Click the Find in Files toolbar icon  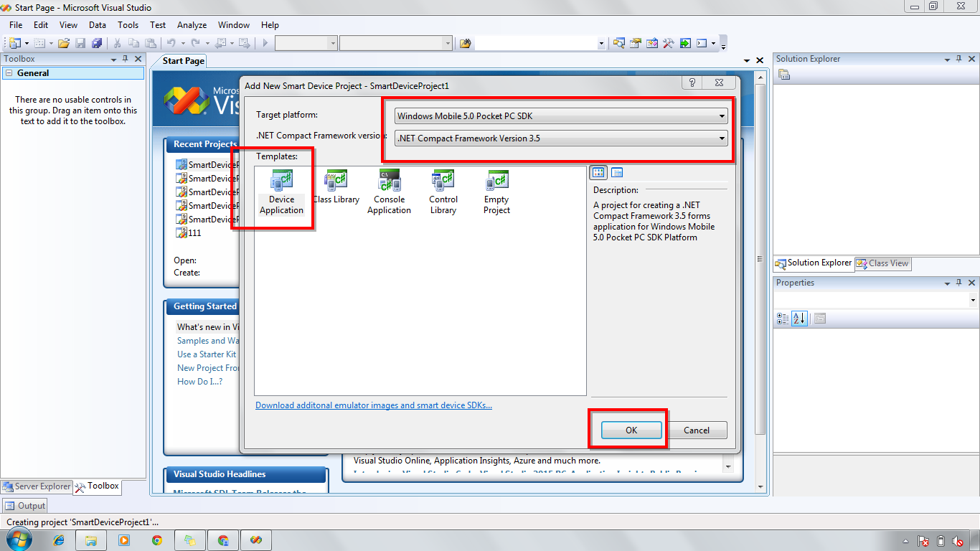[465, 43]
